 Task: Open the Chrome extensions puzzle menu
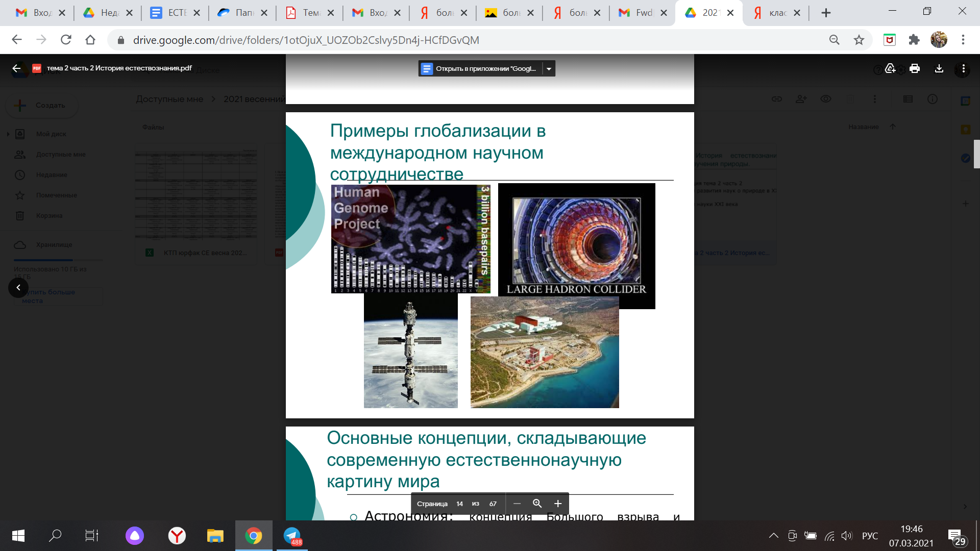(x=914, y=40)
